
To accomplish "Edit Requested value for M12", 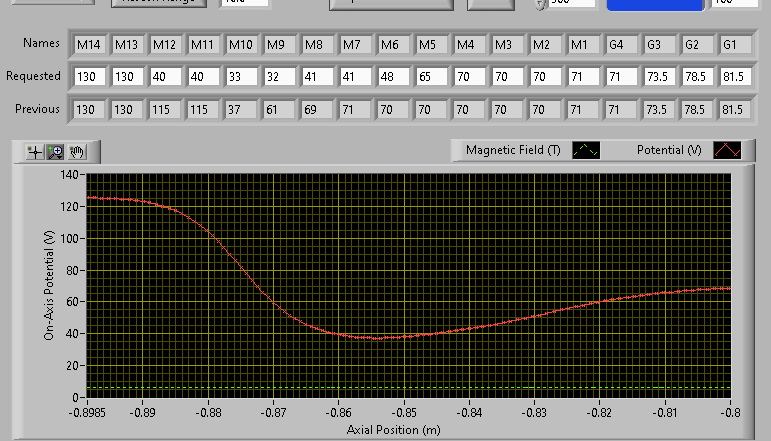I will (x=166, y=77).
